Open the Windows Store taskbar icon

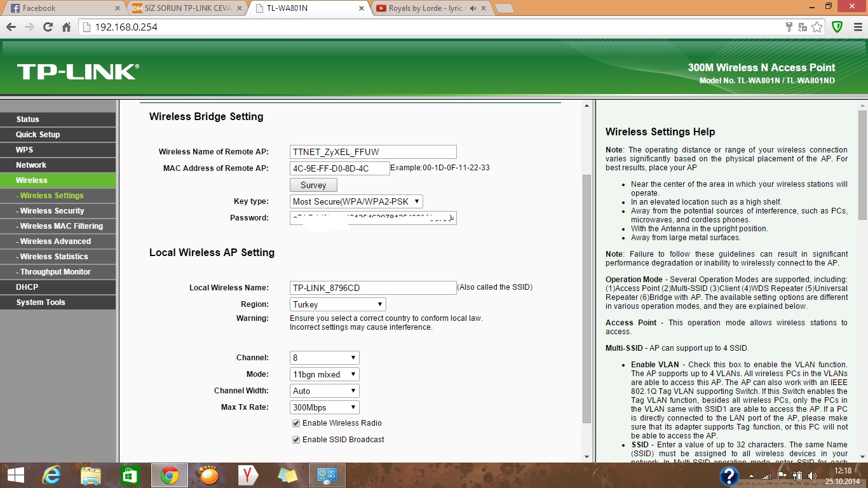point(130,475)
